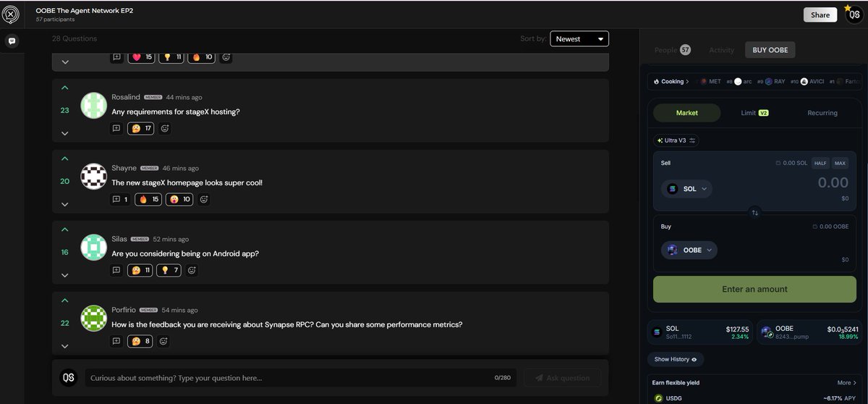Click the Share button
The image size is (868, 404).
(820, 14)
